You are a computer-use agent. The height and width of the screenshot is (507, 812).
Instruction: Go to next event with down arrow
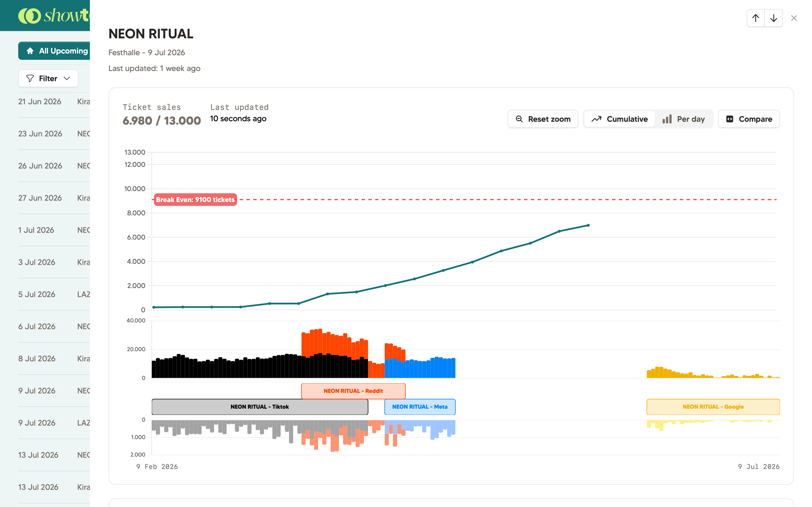point(773,18)
